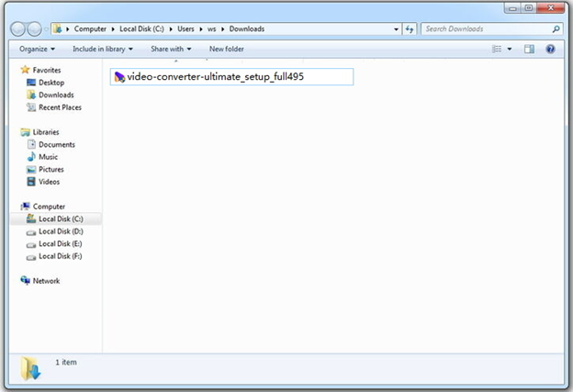
Task: Select Computer in navigation pane
Action: pos(49,207)
